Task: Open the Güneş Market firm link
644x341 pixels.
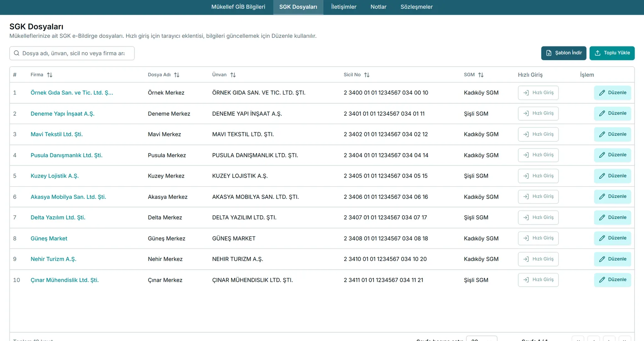Action: [x=49, y=239]
